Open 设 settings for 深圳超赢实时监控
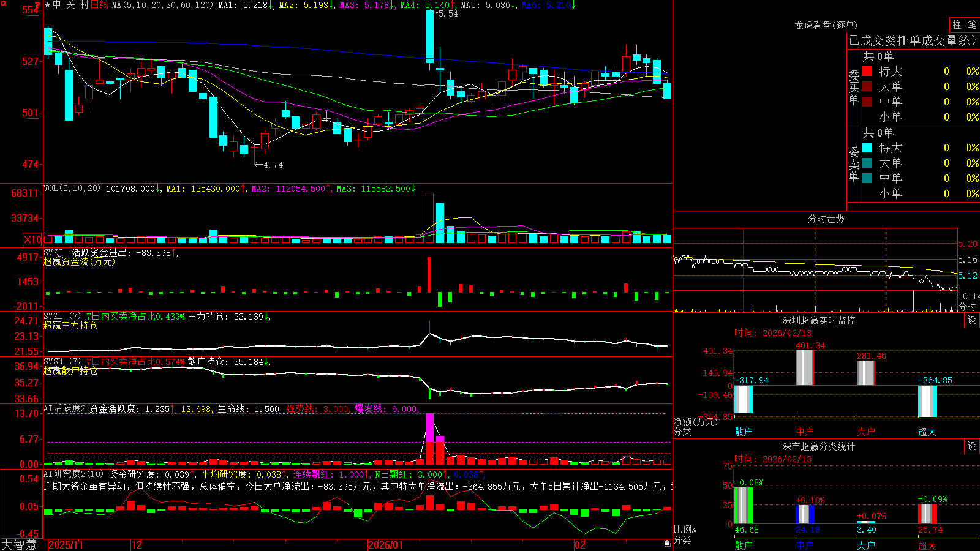This screenshot has height=551, width=980. coord(972,320)
